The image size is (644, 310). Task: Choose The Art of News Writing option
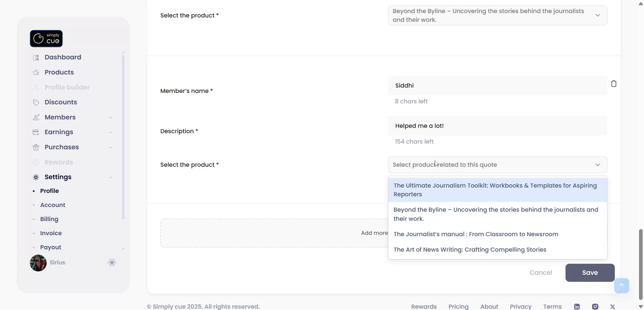470,250
